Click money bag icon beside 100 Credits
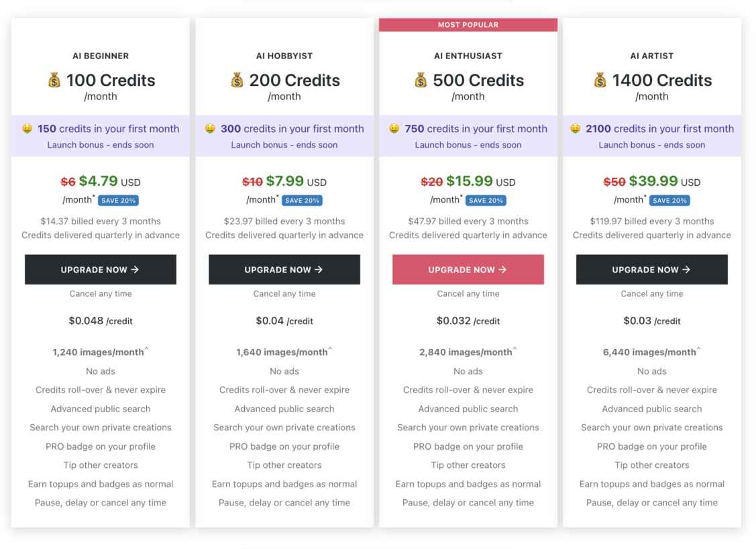This screenshot has height=549, width=756. [x=54, y=80]
